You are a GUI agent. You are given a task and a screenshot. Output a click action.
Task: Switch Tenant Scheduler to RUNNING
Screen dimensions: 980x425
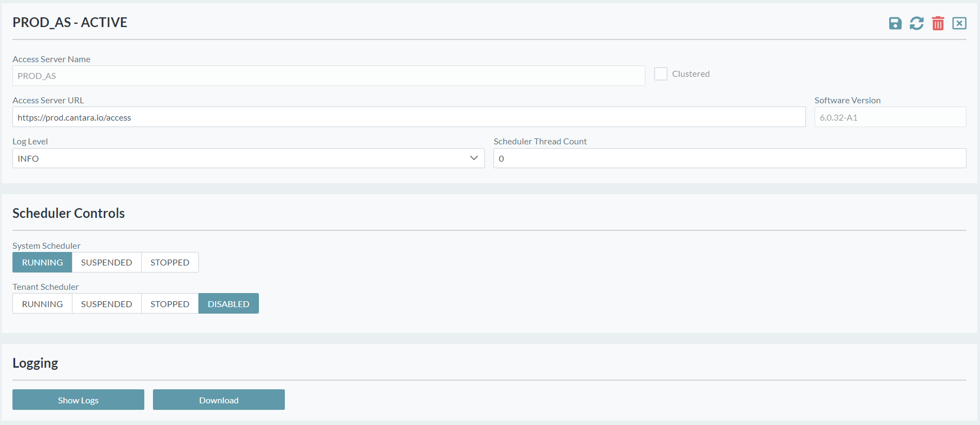coord(42,304)
